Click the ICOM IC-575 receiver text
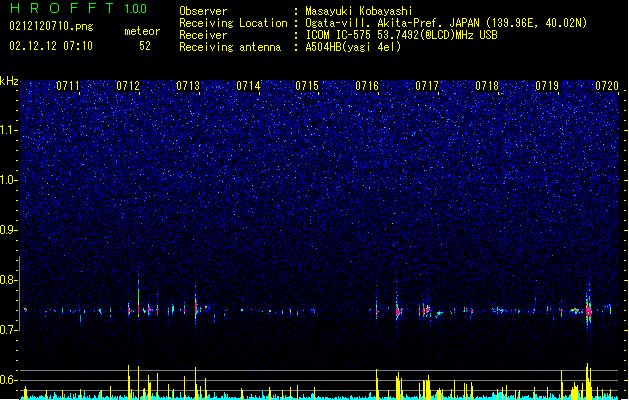629x400 pixels. click(x=401, y=35)
